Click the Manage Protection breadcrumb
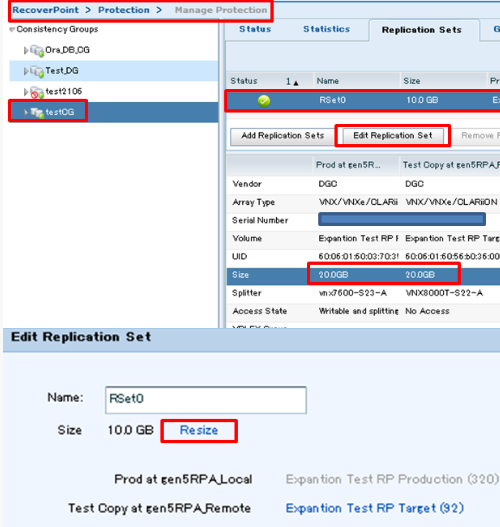The height and width of the screenshot is (527, 500). 221,10
